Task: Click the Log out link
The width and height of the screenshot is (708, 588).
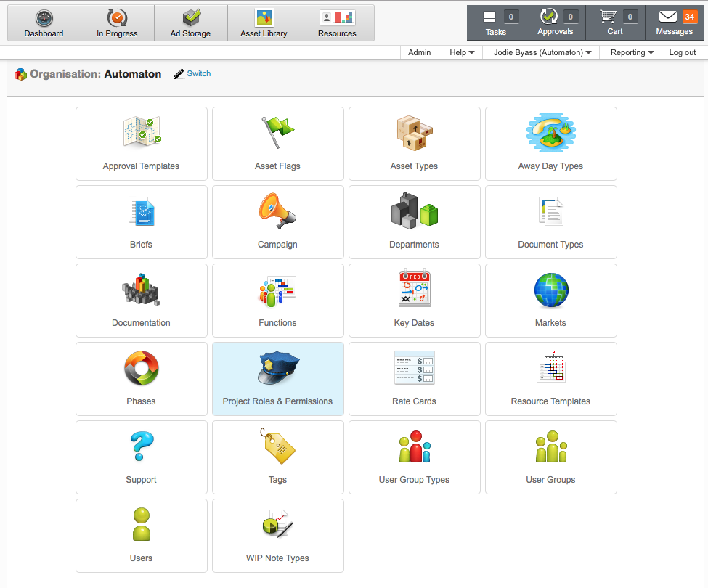Action: tap(682, 52)
